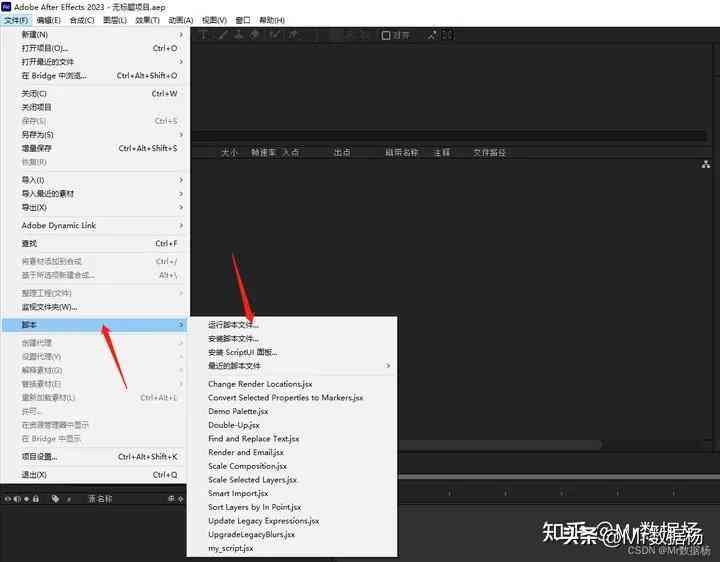Open the project flowchart view icon
720x562 pixels.
706,164
